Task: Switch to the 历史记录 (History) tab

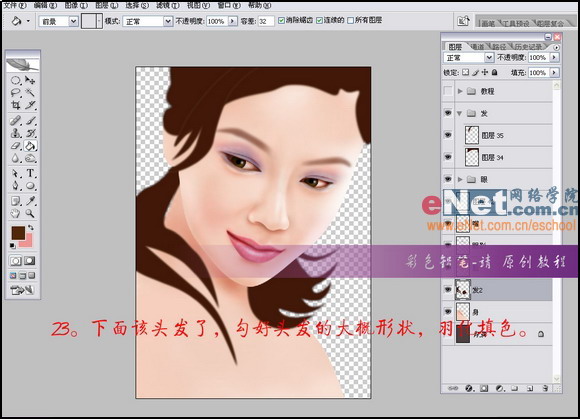Action: (527, 47)
